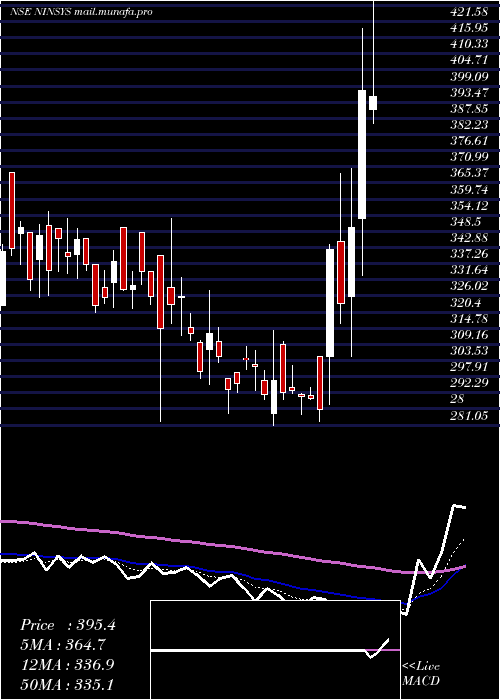Click the tallest white candlestick body near 393
The image size is (500, 700).
click(362, 154)
